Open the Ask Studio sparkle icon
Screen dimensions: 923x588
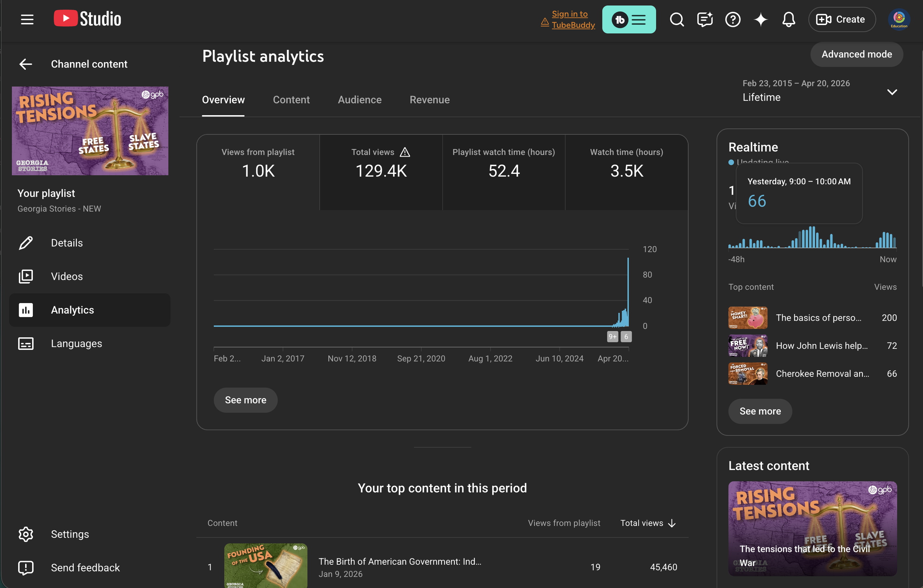pos(761,19)
